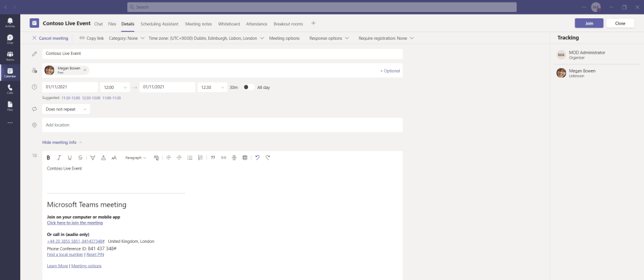Switch to the Breakout rooms tab
The width and height of the screenshot is (644, 280).
click(x=288, y=24)
